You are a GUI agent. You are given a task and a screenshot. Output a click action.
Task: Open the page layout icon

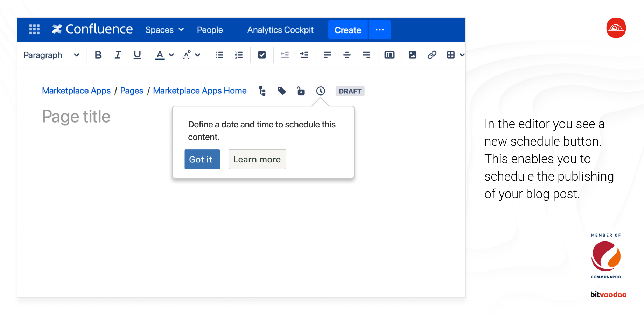tap(390, 55)
